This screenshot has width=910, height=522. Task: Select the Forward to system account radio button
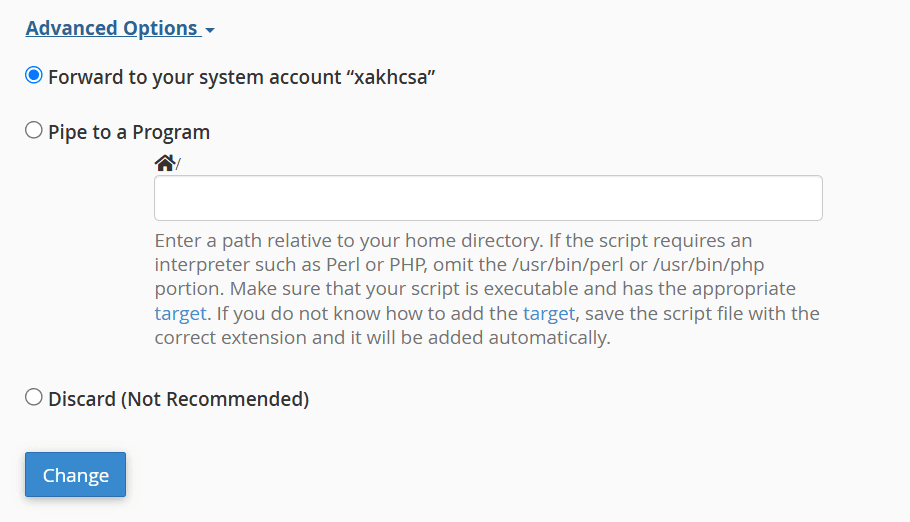(x=34, y=76)
